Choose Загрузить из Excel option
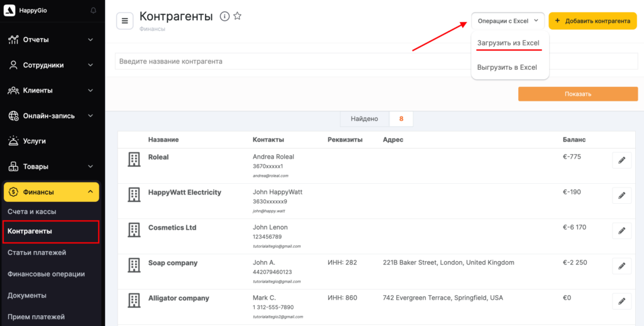This screenshot has width=644, height=326. pos(508,43)
